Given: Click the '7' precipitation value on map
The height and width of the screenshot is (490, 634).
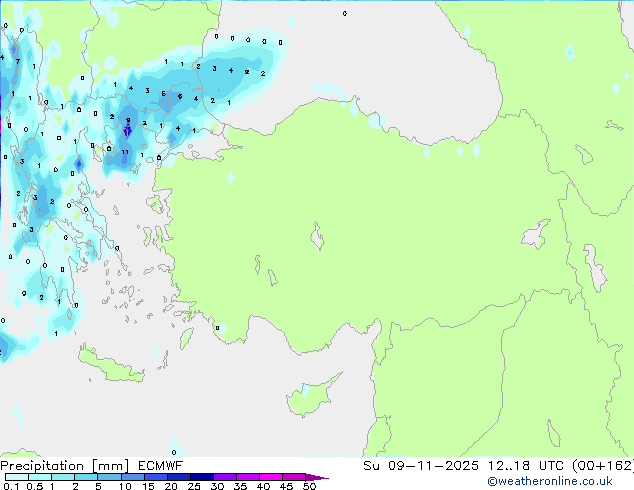Looking at the screenshot, I should (x=17, y=61).
